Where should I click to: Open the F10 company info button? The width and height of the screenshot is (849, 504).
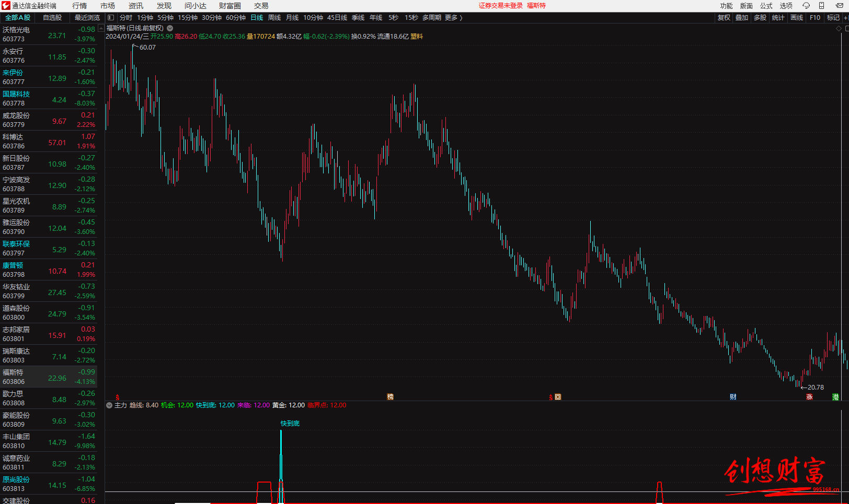pos(815,18)
